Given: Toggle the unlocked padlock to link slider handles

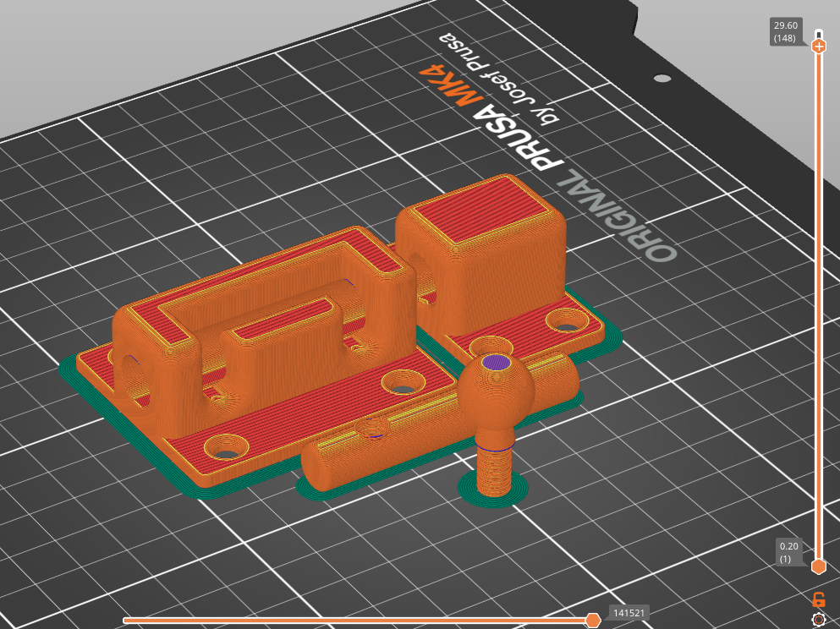Looking at the screenshot, I should pos(818,599).
